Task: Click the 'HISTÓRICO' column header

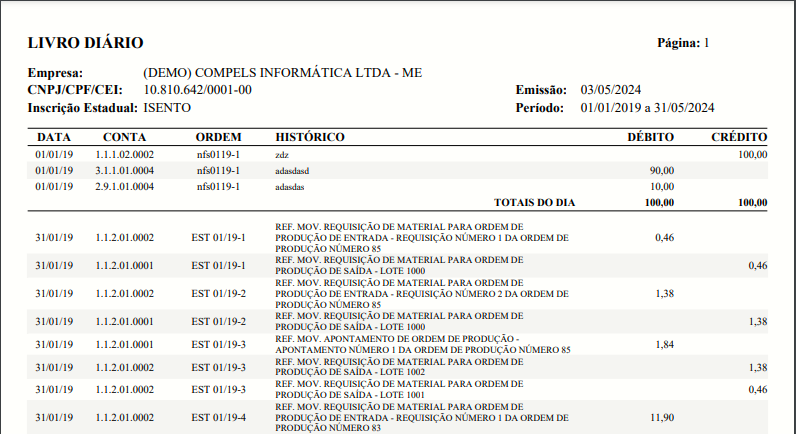Action: click(310, 137)
